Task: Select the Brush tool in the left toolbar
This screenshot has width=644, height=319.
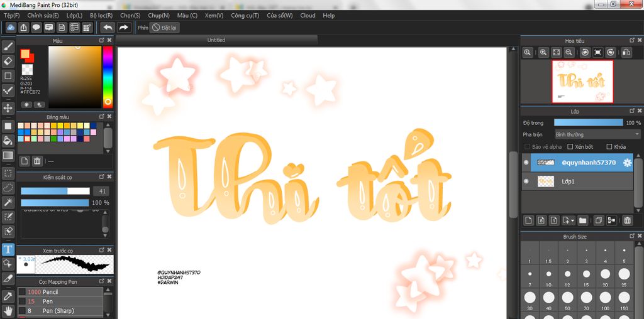Action: click(x=8, y=46)
